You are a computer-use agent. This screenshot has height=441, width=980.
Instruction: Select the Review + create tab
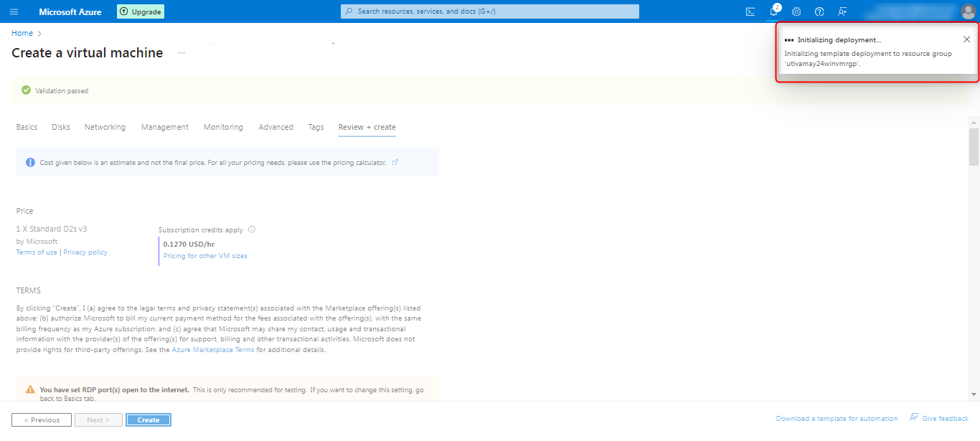tap(367, 127)
